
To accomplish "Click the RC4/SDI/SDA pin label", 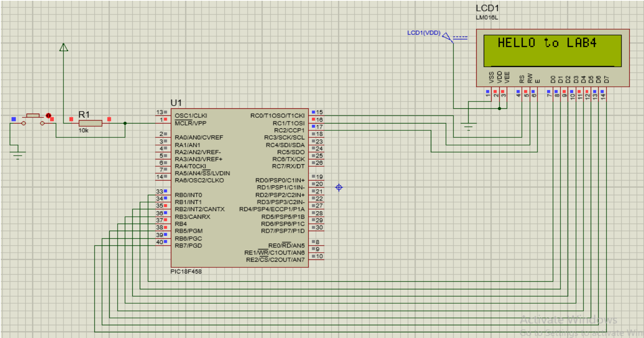I will 285,145.
